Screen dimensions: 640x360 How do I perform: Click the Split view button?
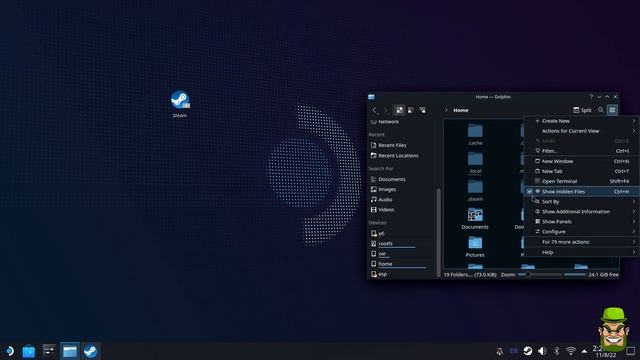582,110
